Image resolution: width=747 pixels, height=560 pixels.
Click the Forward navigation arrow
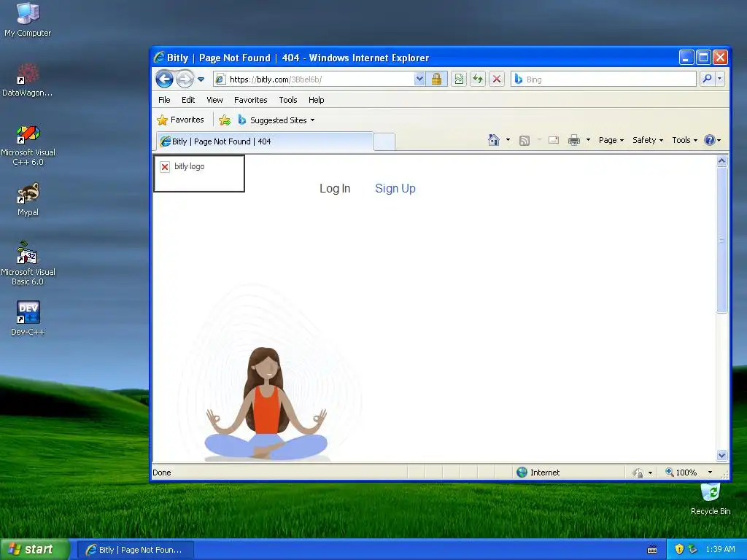[185, 79]
